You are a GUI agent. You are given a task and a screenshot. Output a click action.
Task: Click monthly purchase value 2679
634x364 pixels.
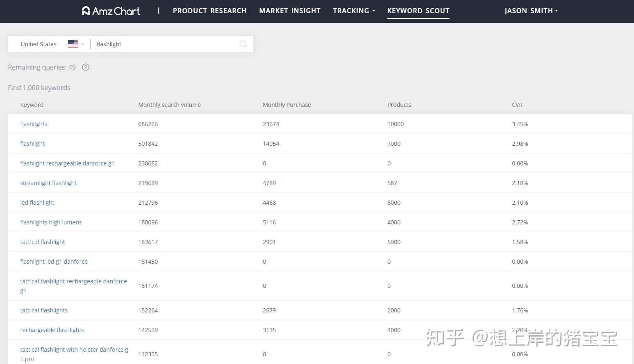[269, 310]
